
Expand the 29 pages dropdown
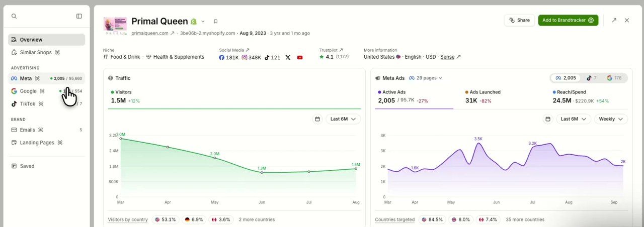tap(426, 78)
